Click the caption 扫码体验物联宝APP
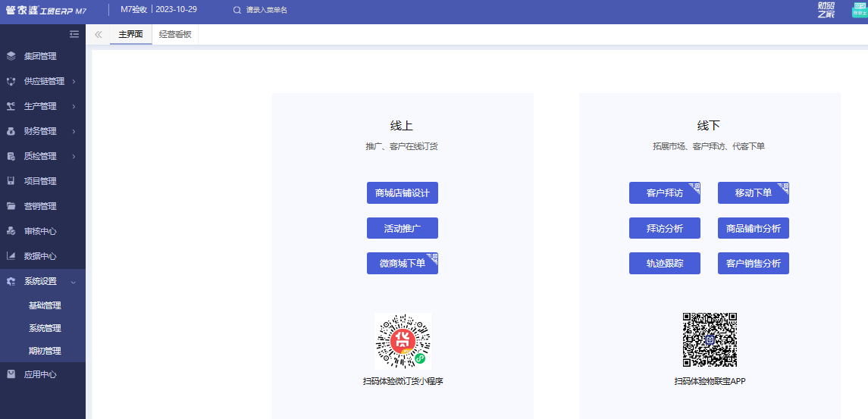This screenshot has height=419, width=868. coord(710,381)
